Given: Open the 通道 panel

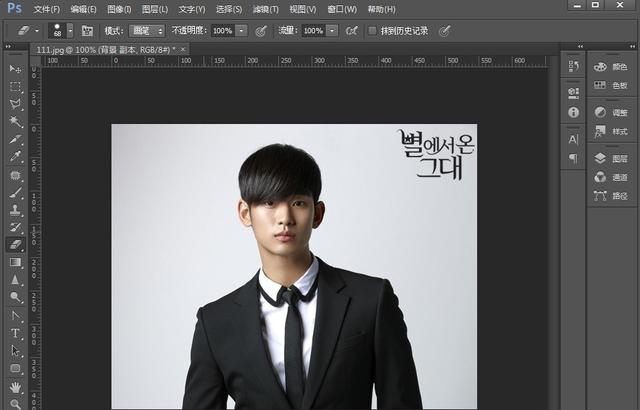Looking at the screenshot, I should (x=611, y=177).
